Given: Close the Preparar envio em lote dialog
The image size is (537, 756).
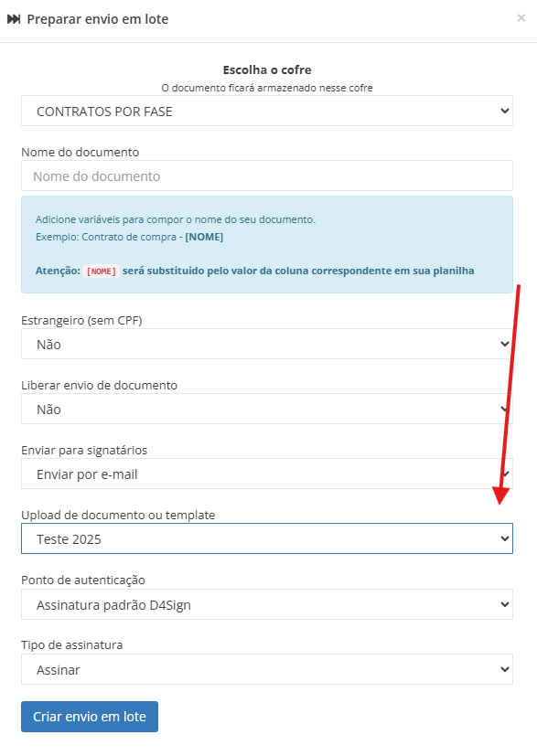Looking at the screenshot, I should [521, 18].
